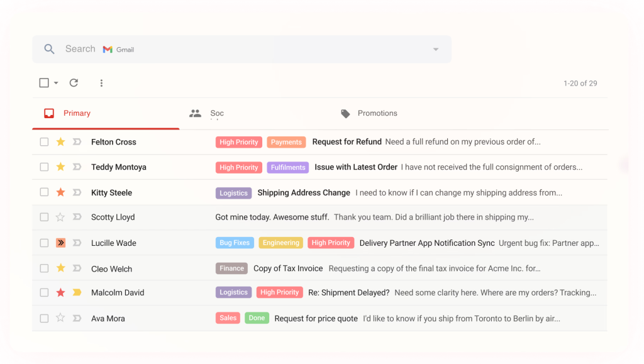Click the Fulfilments label

point(288,167)
